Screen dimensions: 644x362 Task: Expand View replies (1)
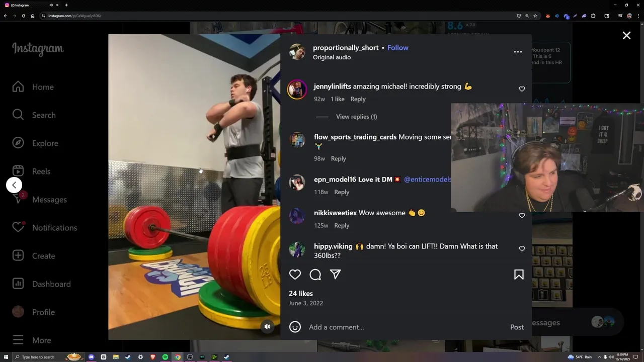tap(356, 117)
